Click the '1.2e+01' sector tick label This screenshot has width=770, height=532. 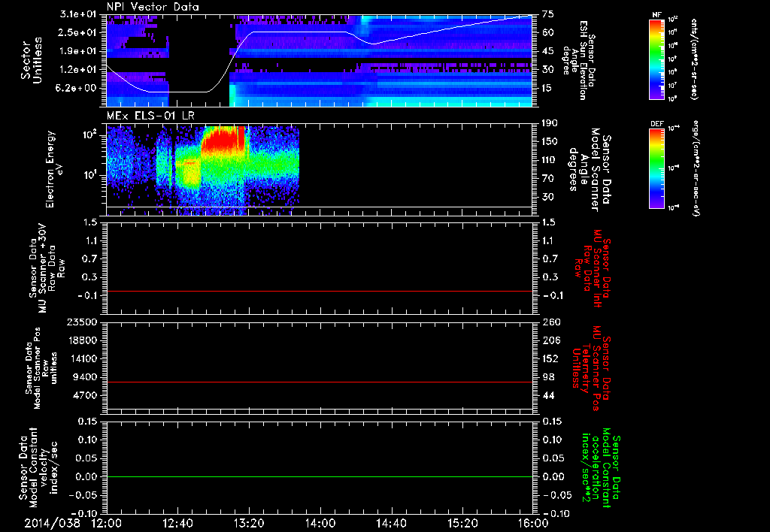[78, 70]
